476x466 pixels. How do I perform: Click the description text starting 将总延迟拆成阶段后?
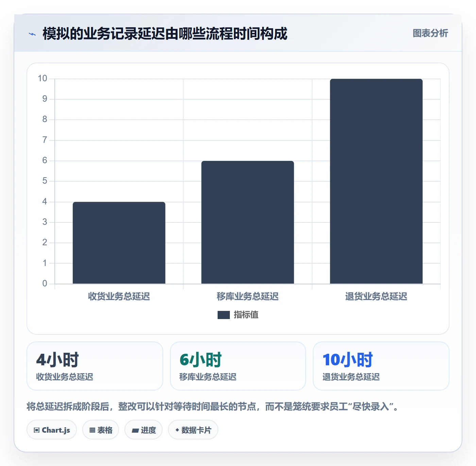(213, 406)
